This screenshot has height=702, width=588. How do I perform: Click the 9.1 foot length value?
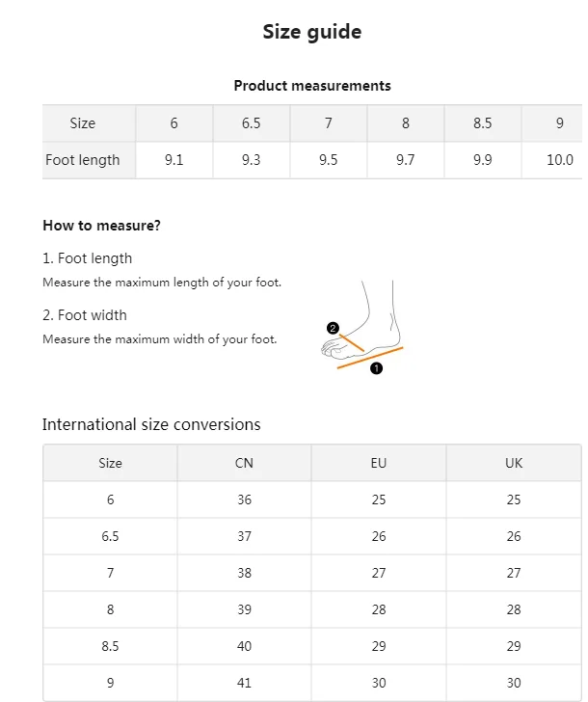[174, 160]
